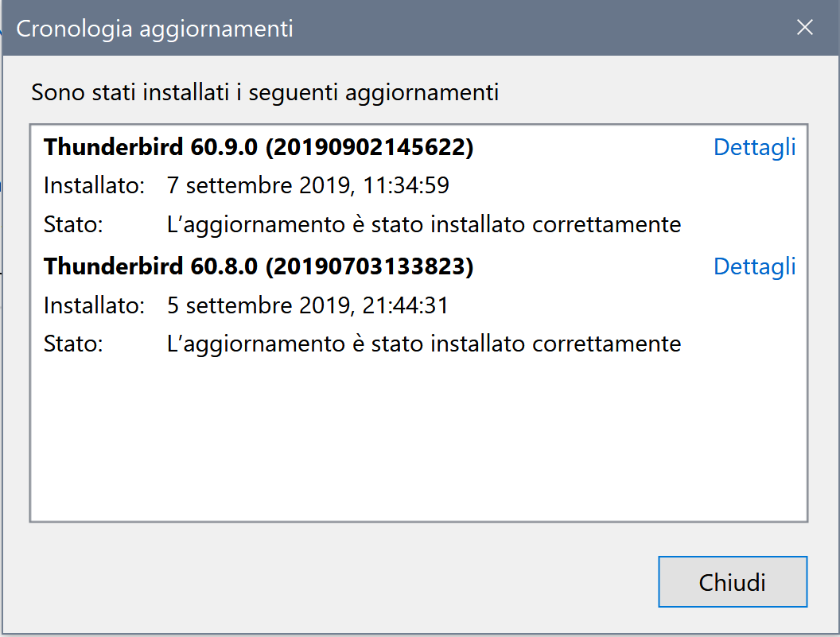Click the Cronologia aggiornamenti title bar text
The image size is (840, 637).
tap(154, 29)
